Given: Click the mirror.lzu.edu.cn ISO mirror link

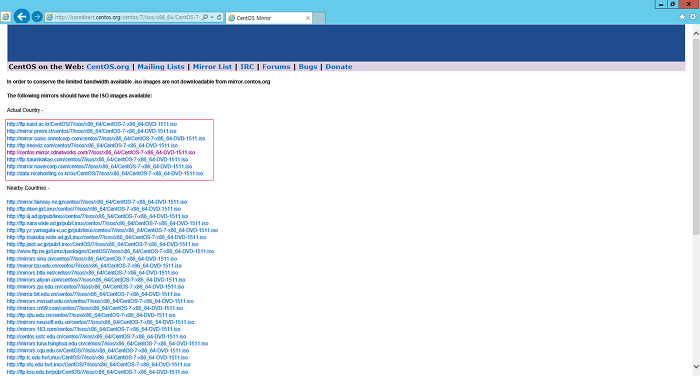Looking at the screenshot, I should [94, 266].
